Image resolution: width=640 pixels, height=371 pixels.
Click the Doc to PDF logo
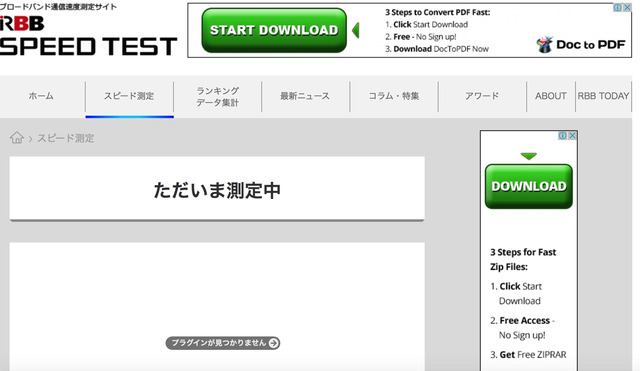coord(581,44)
